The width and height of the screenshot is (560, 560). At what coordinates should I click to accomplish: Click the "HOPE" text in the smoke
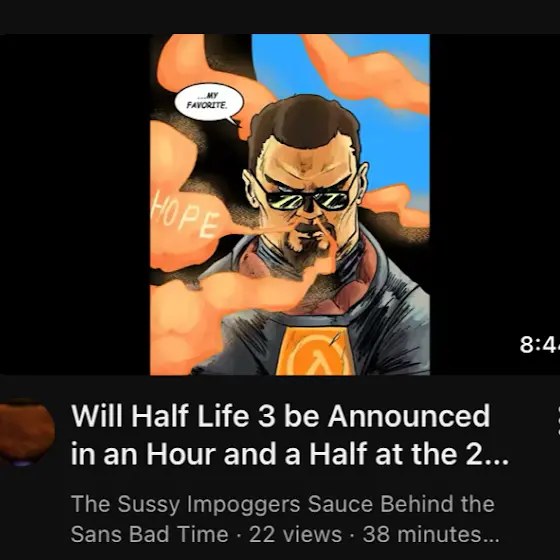point(184,214)
